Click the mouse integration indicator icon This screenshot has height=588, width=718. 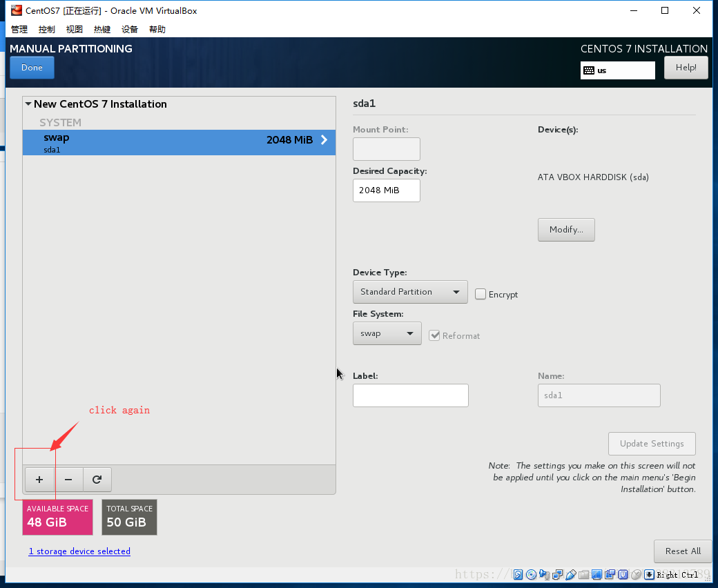(x=636, y=575)
